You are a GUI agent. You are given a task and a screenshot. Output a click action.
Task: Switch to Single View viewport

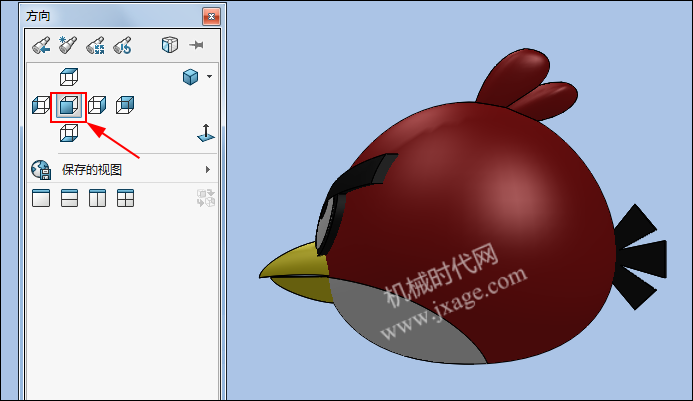pos(41,198)
